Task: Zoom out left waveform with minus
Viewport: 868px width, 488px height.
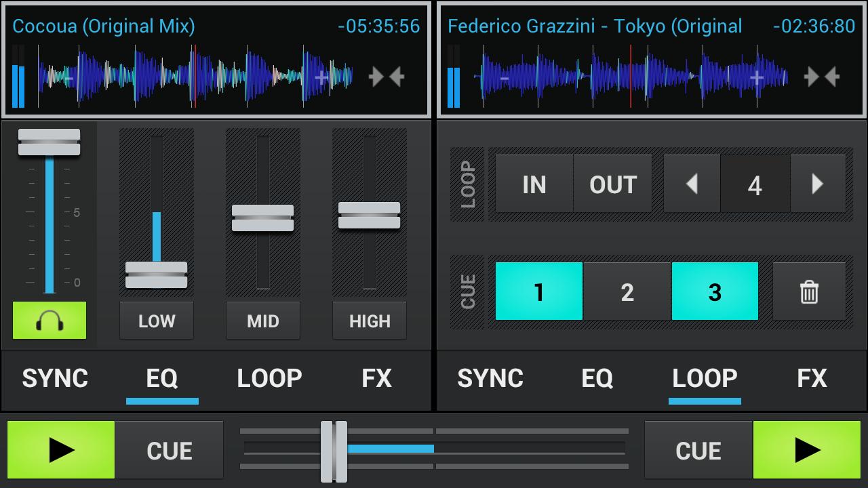Action: coord(68,78)
